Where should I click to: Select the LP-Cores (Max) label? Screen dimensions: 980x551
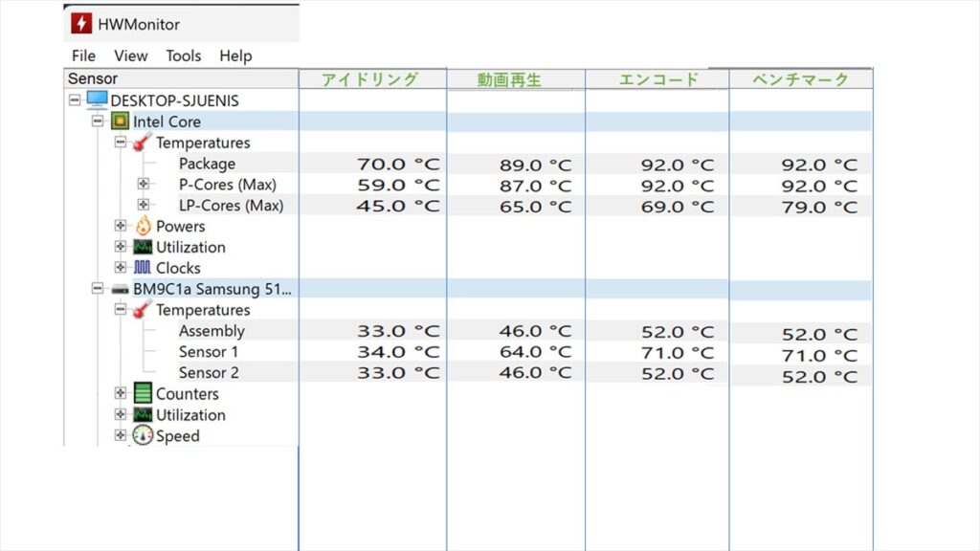point(231,206)
